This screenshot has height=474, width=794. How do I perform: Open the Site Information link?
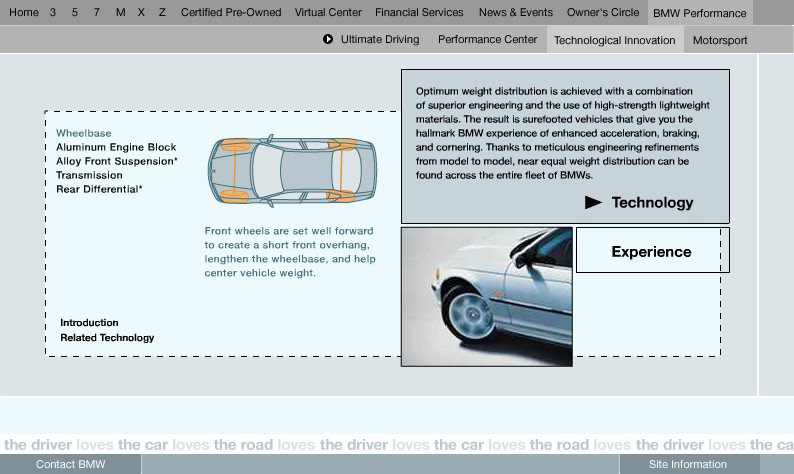688,464
